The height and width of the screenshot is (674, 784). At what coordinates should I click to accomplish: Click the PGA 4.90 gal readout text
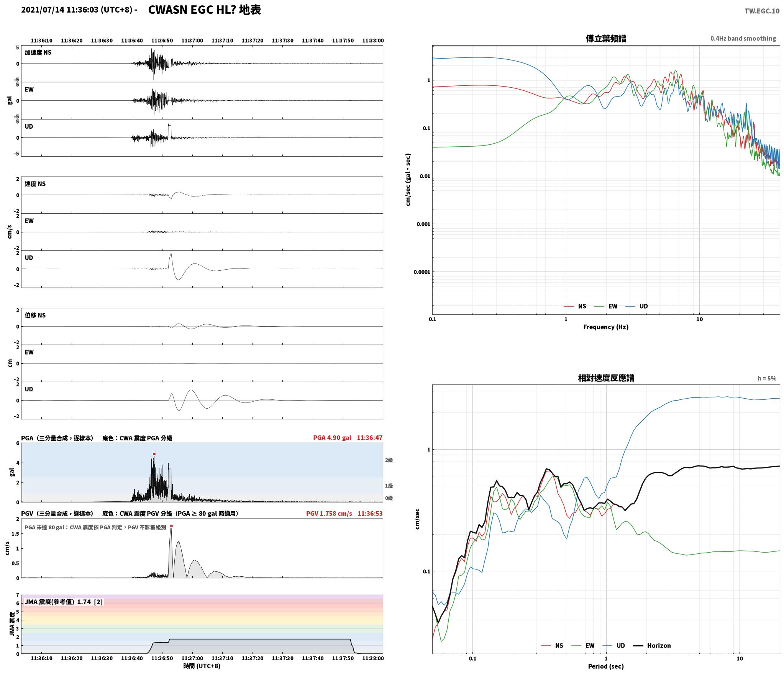point(332,438)
